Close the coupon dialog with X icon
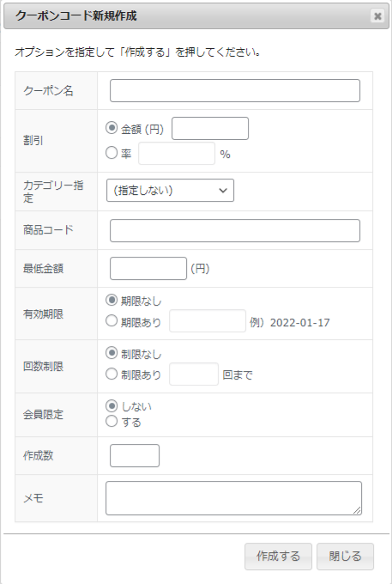This screenshot has height=584, width=392. pos(377,16)
